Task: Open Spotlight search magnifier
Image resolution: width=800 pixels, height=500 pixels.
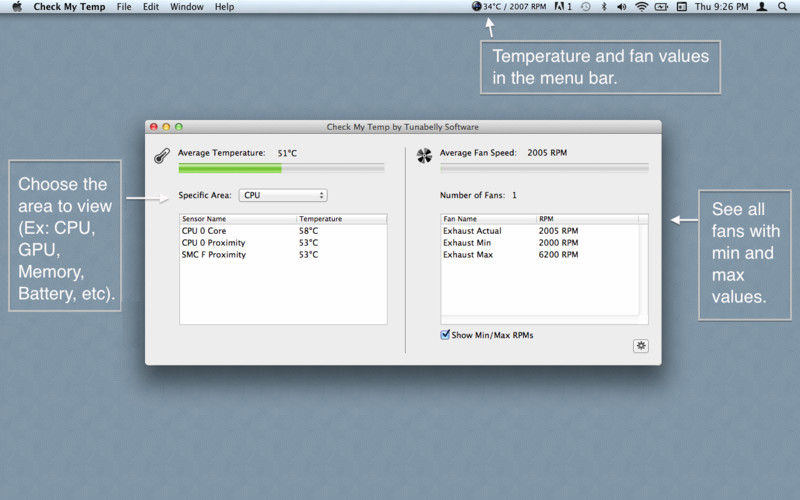Action: click(x=782, y=7)
